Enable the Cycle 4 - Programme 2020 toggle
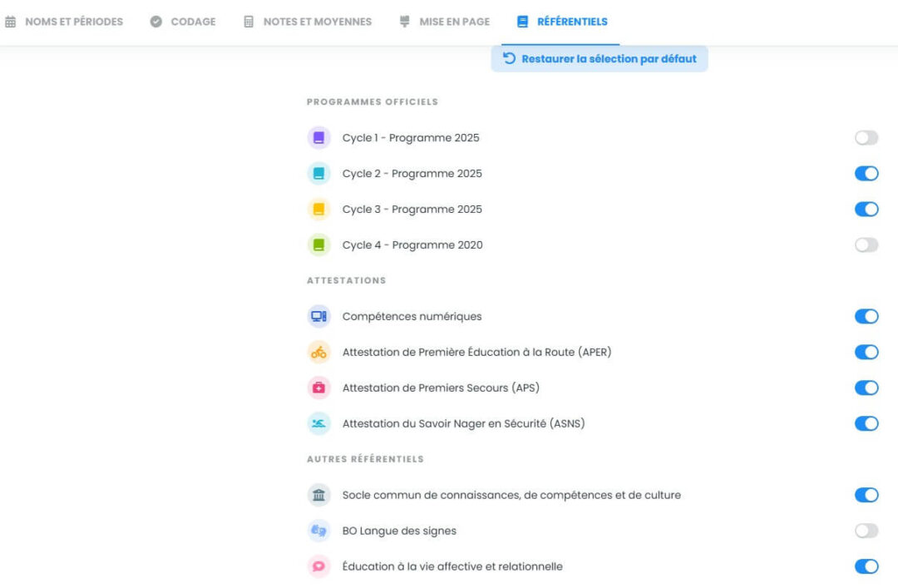898x588 pixels. (866, 245)
